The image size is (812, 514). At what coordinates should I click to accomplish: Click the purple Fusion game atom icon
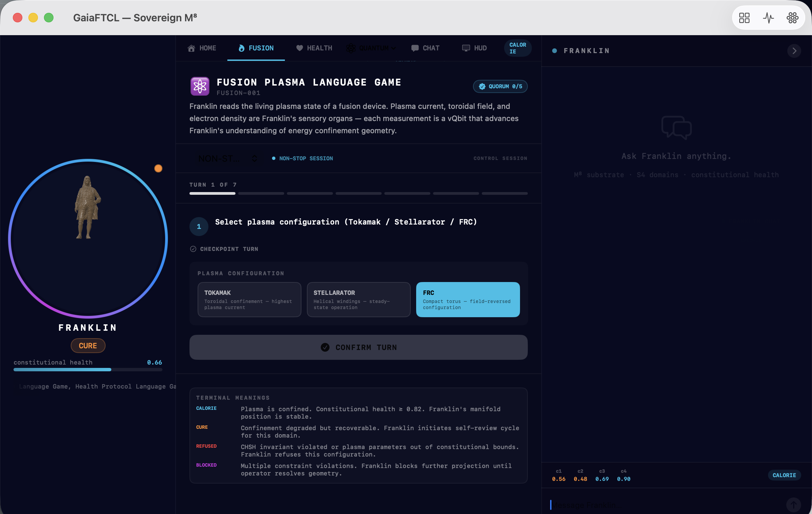tap(200, 86)
